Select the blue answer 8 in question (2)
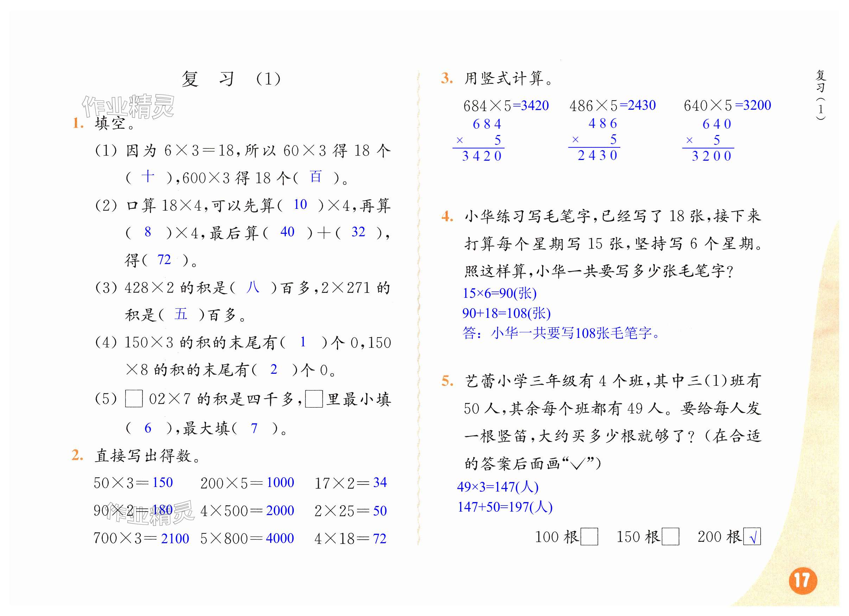The height and width of the screenshot is (616, 849). pyautogui.click(x=148, y=232)
